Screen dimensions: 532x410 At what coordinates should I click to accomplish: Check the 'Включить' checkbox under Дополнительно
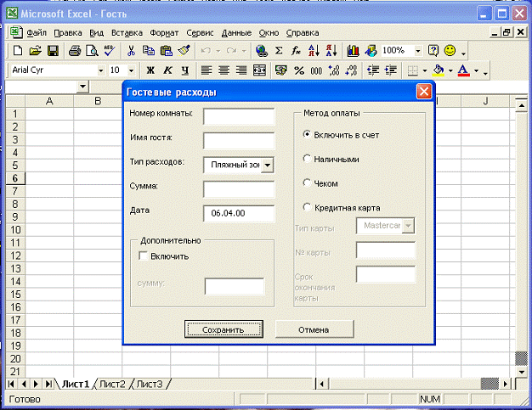point(143,256)
